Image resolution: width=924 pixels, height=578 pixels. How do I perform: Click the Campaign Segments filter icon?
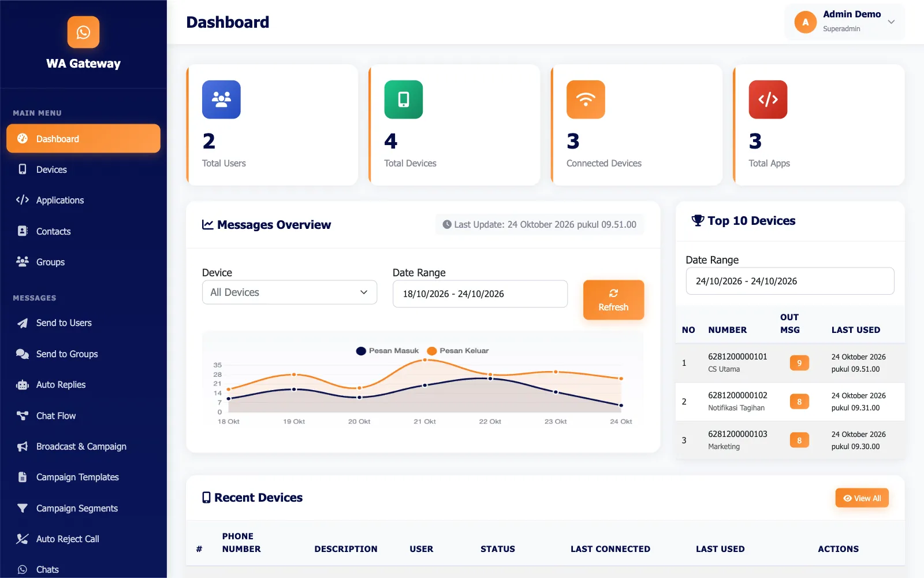tap(23, 508)
